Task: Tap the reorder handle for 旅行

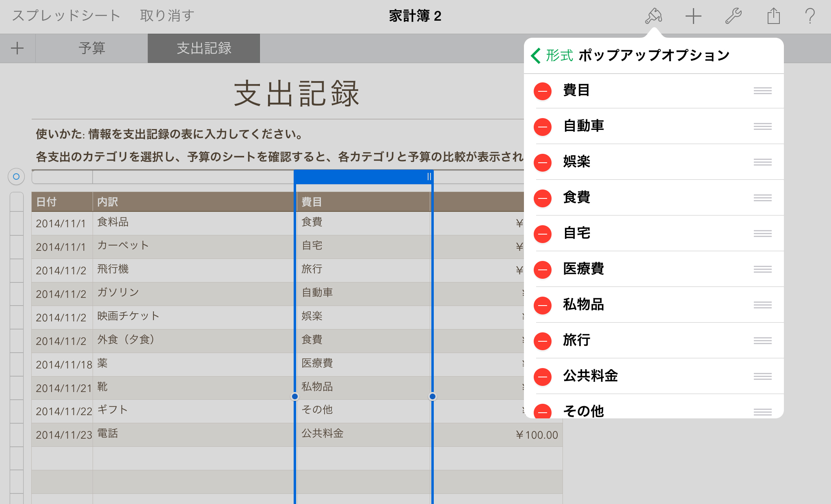Action: 762,341
